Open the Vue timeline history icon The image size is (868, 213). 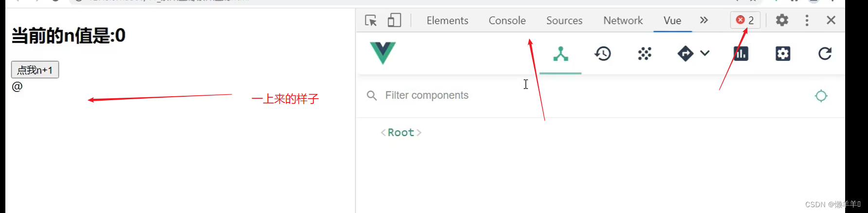point(603,53)
